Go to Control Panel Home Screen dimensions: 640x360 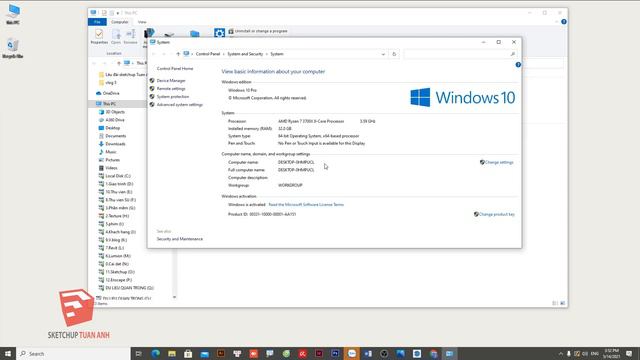tap(175, 69)
